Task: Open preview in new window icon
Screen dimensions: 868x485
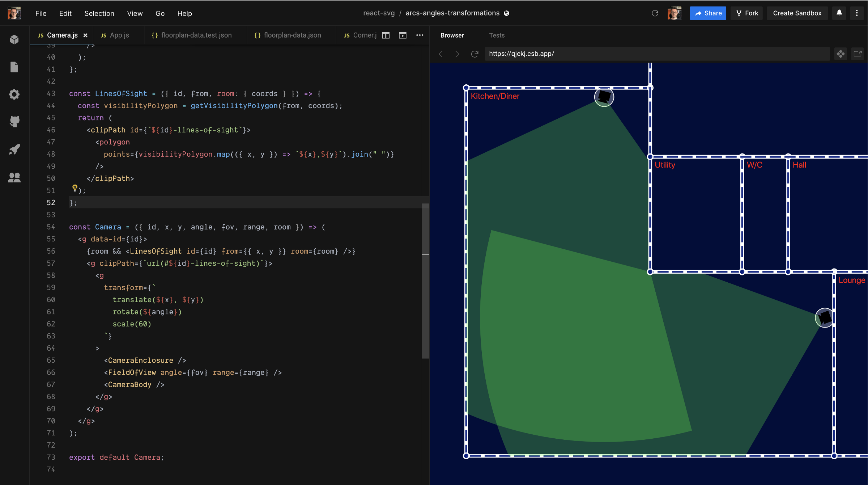Action: pos(858,54)
